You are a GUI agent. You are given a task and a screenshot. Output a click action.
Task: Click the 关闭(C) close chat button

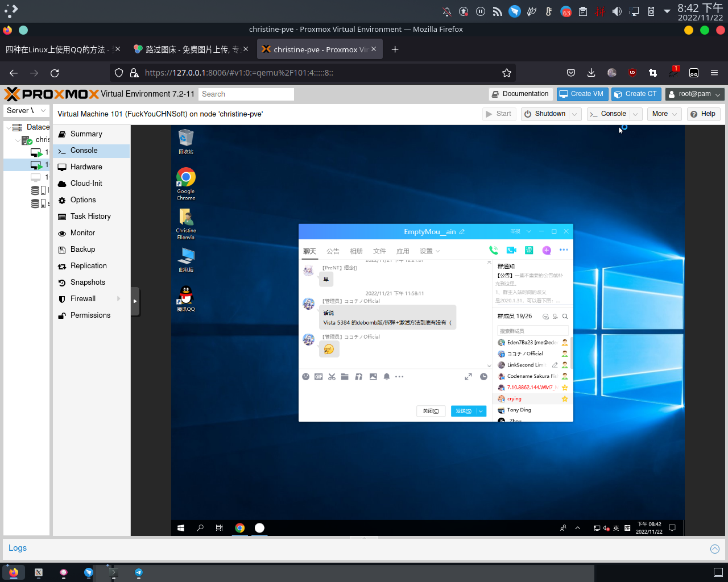[431, 411]
